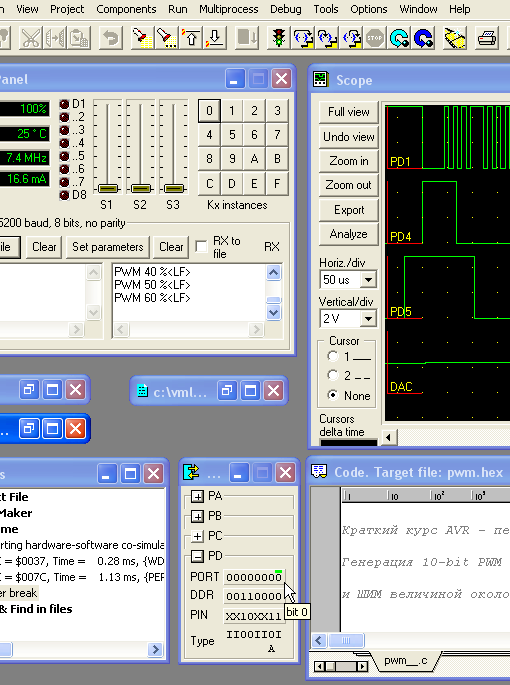
Task: Click the traffic light Run icon
Action: point(278,38)
